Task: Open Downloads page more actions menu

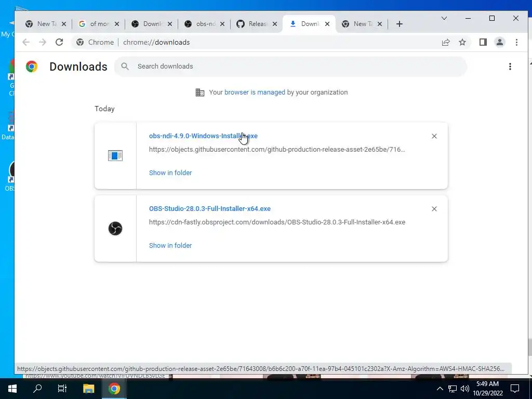Action: click(x=510, y=66)
